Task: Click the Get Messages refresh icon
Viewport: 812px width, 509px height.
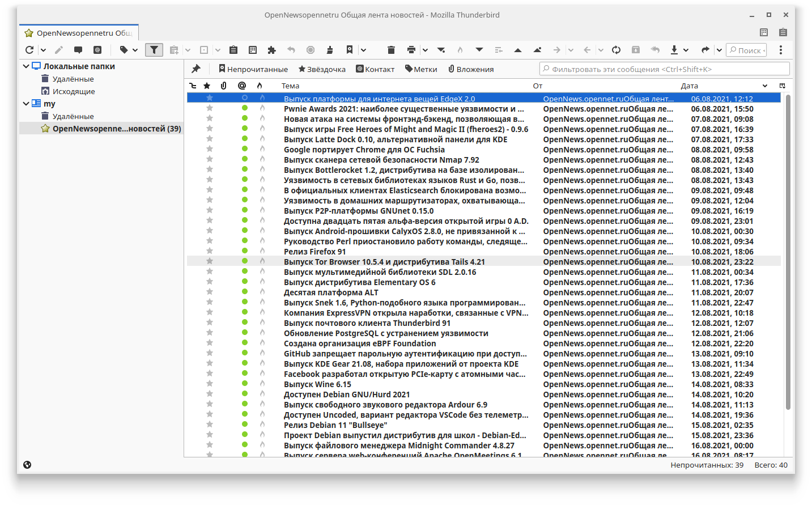Action: [x=29, y=50]
